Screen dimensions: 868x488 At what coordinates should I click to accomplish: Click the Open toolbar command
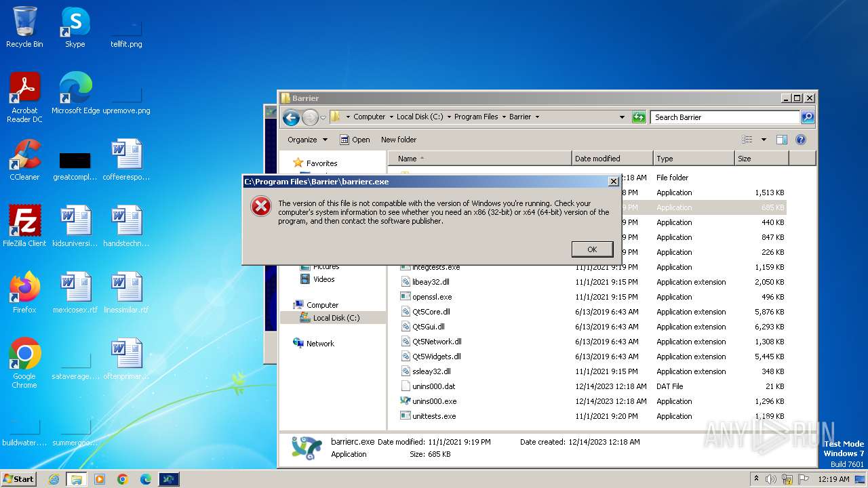tap(355, 140)
